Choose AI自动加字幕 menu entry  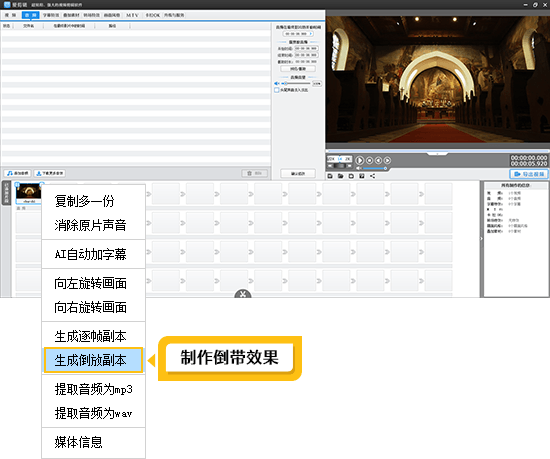pyautogui.click(x=93, y=254)
